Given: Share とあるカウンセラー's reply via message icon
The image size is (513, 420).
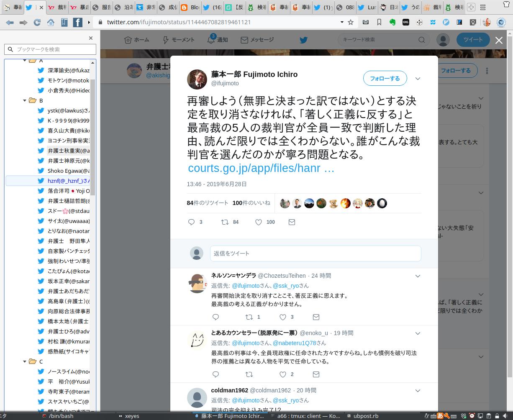Looking at the screenshot, I should tap(316, 374).
